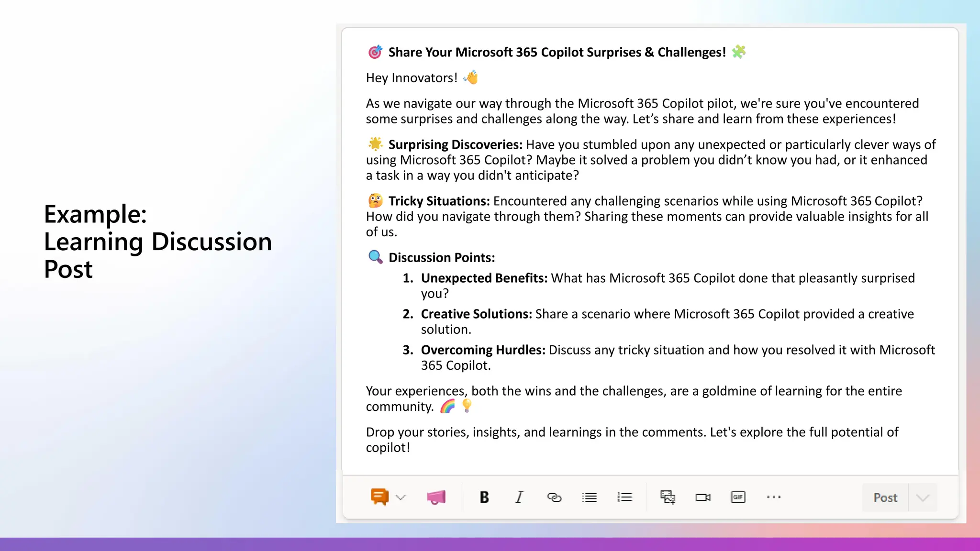
Task: Click the waving hand emoji
Action: (x=471, y=77)
